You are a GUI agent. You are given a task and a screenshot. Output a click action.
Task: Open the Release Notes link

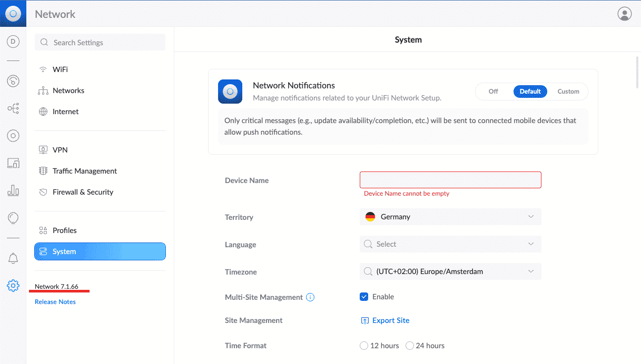click(55, 301)
